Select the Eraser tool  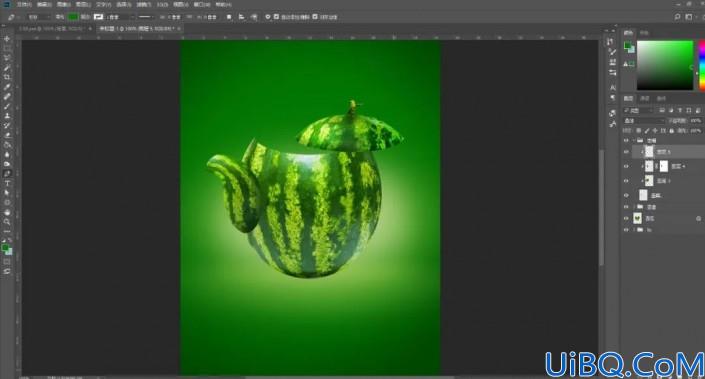(x=7, y=135)
